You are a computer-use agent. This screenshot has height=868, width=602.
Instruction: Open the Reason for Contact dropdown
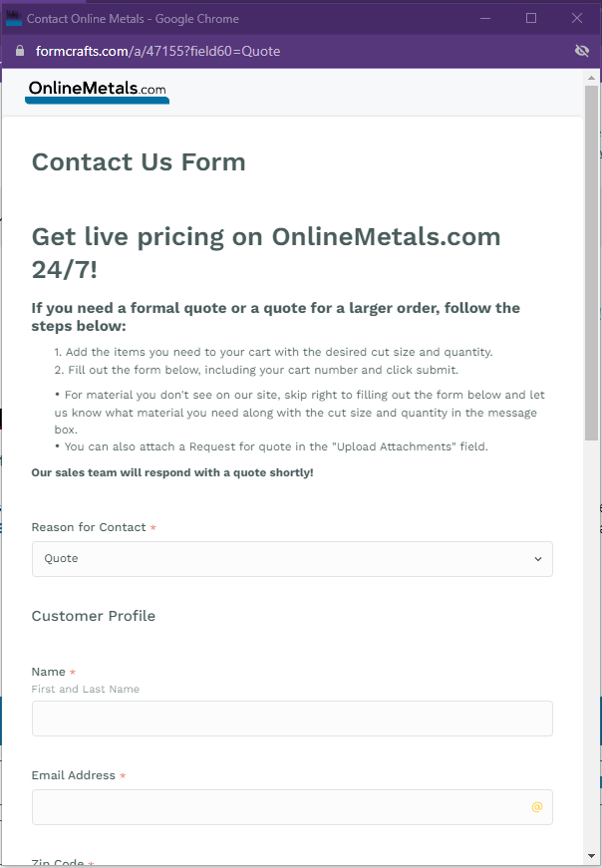coord(292,559)
